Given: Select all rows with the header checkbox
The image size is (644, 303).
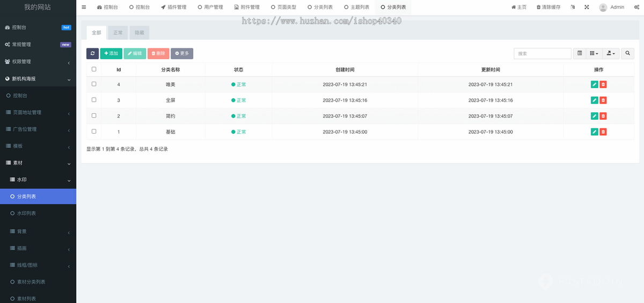Looking at the screenshot, I should point(94,69).
